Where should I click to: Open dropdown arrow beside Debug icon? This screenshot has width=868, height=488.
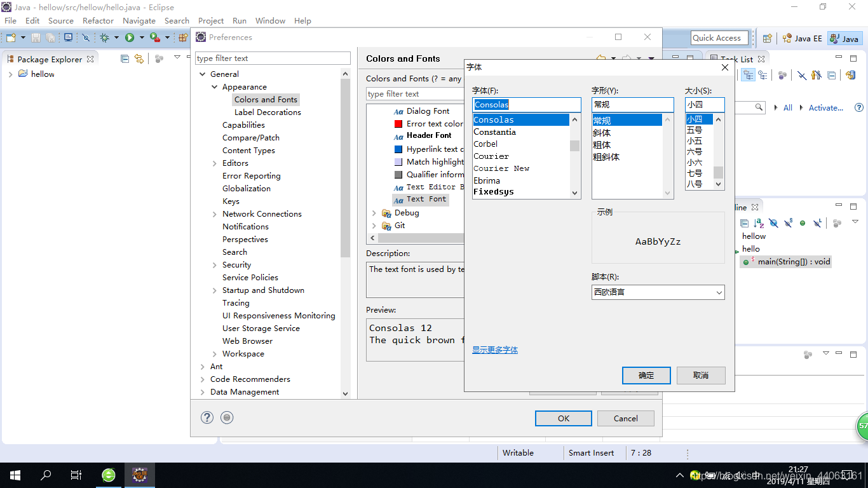tap(116, 38)
